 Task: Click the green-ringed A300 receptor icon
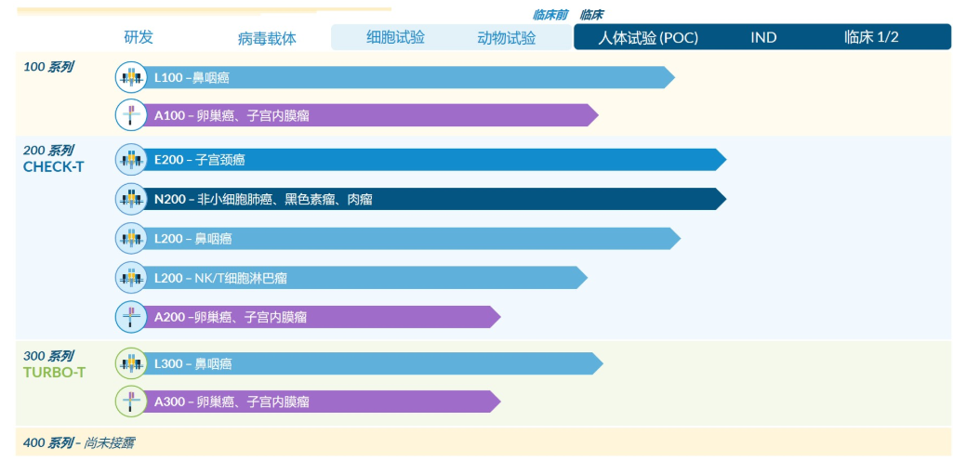(130, 401)
